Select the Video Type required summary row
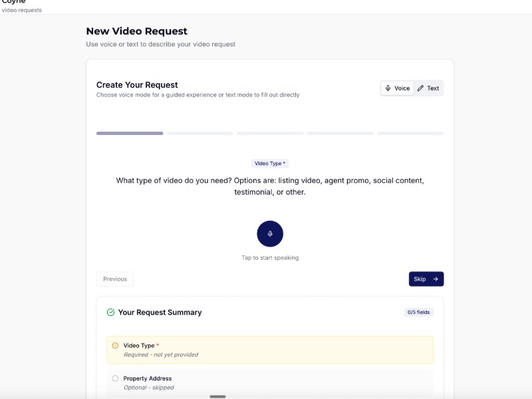The height and width of the screenshot is (399, 532). point(270,350)
